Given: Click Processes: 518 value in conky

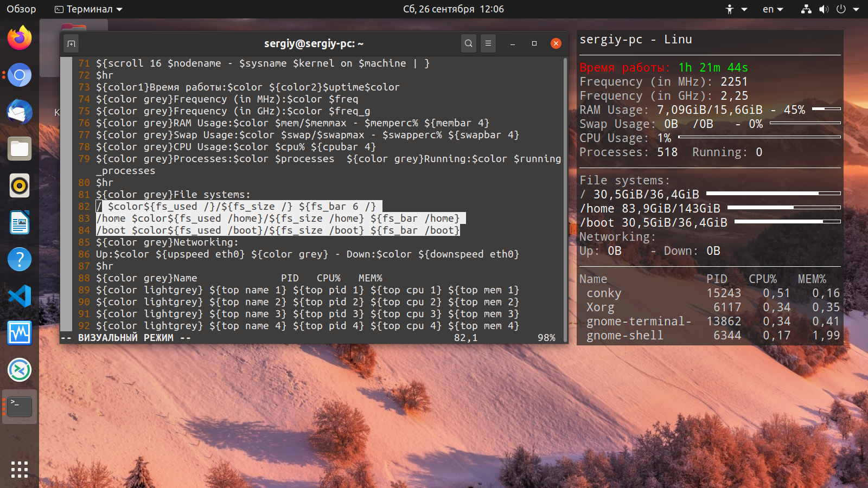Looking at the screenshot, I should coord(667,152).
